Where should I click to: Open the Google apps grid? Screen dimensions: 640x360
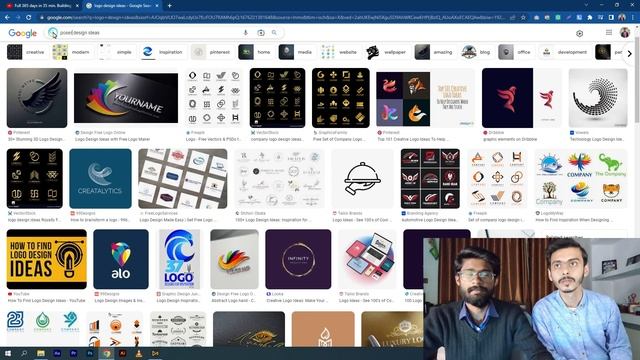pyautogui.click(x=609, y=33)
